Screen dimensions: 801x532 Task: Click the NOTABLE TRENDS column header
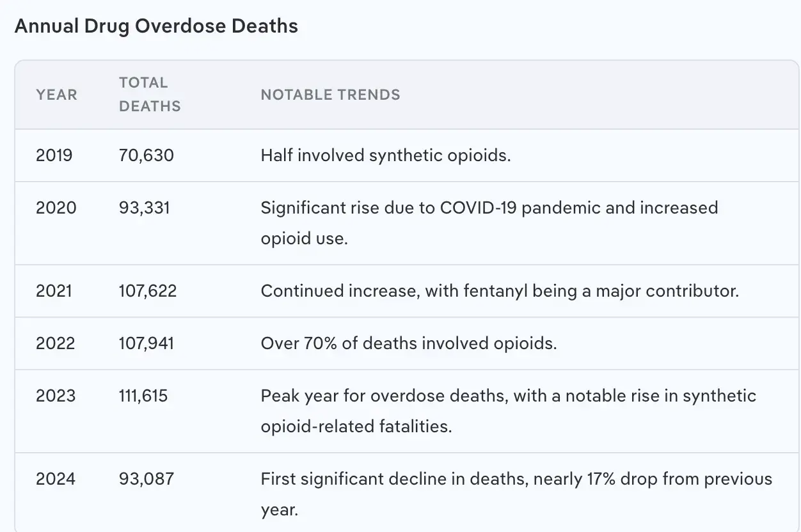point(330,95)
